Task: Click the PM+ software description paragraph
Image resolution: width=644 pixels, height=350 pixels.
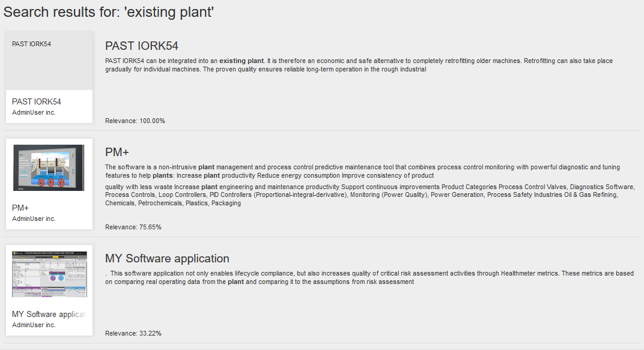Action: tap(363, 172)
